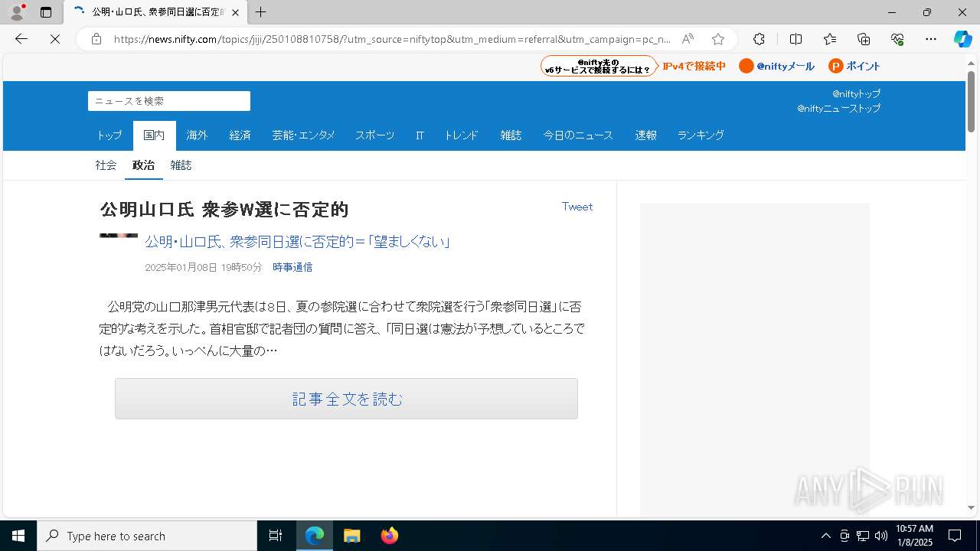
Task: Close the current browser tab
Action: point(235,12)
